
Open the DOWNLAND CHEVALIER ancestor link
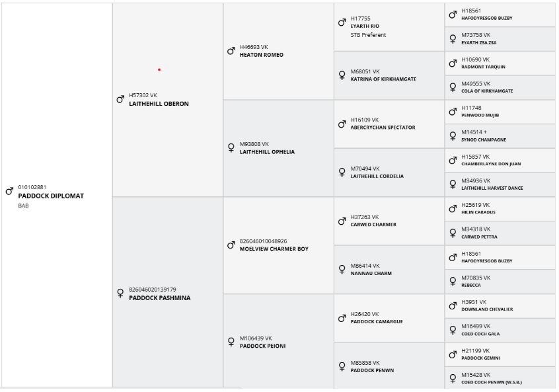pos(487,309)
